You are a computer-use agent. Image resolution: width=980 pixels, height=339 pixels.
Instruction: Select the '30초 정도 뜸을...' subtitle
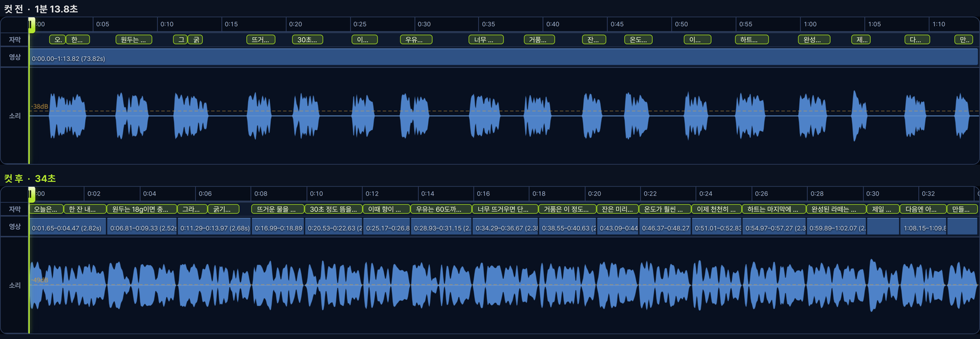tap(333, 209)
